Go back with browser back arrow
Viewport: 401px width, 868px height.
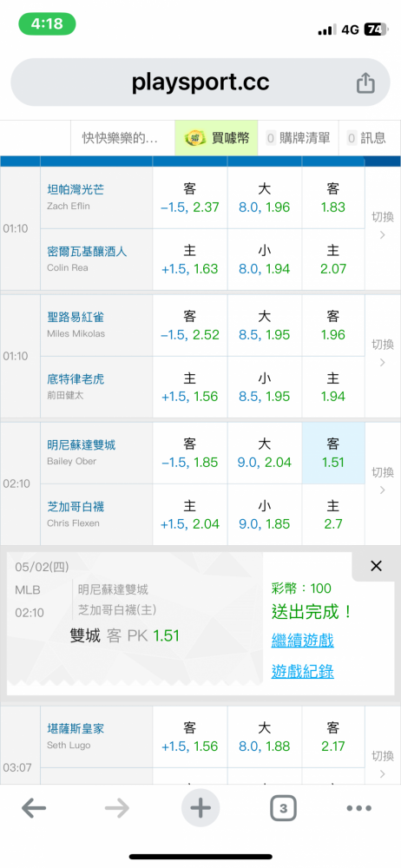click(34, 809)
